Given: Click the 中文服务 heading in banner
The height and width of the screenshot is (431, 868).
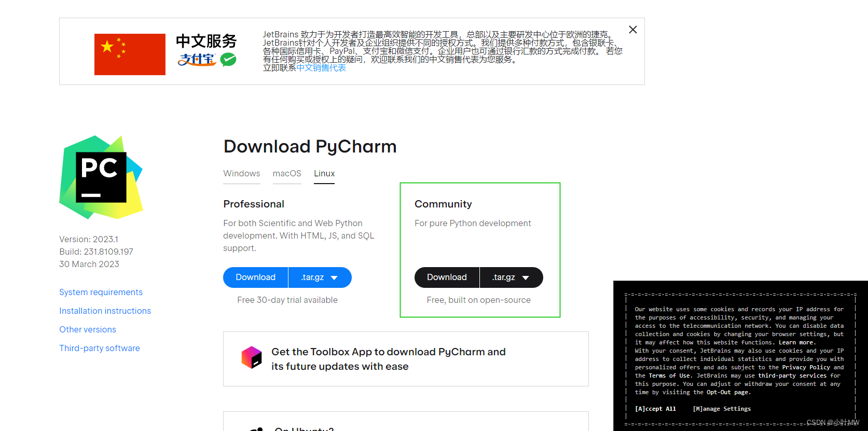Looking at the screenshot, I should [206, 41].
